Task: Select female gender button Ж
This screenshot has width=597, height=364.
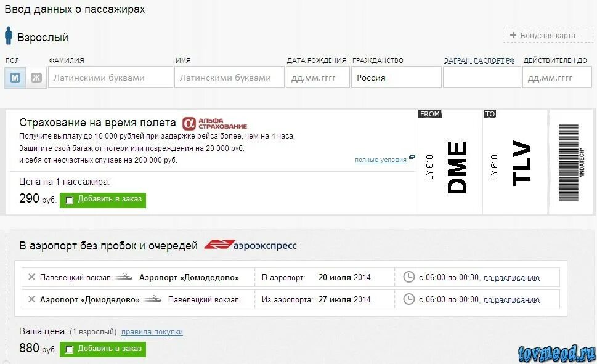Action: point(36,78)
